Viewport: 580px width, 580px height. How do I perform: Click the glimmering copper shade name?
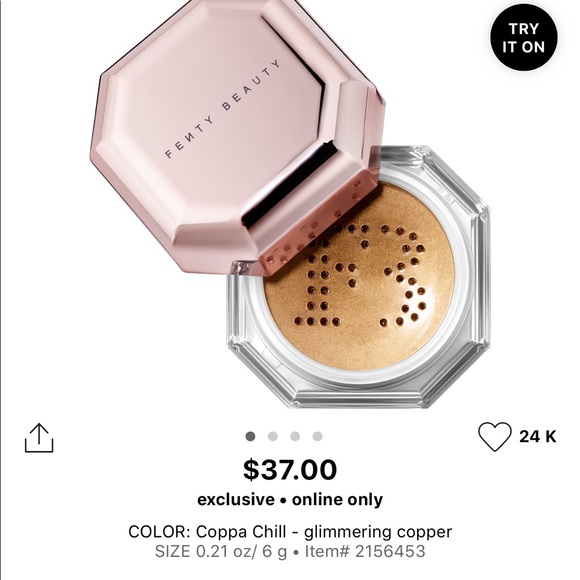tap(378, 532)
